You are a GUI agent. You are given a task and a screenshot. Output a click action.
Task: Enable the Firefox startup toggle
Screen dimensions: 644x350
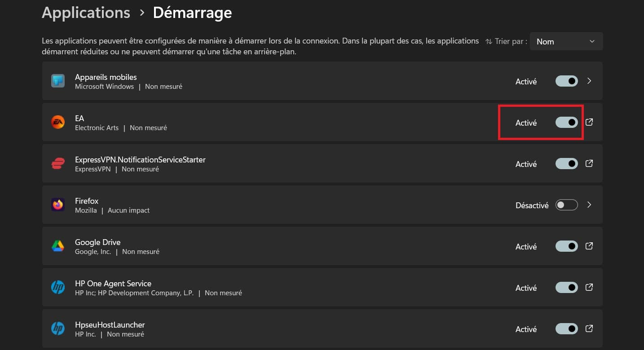pos(566,205)
